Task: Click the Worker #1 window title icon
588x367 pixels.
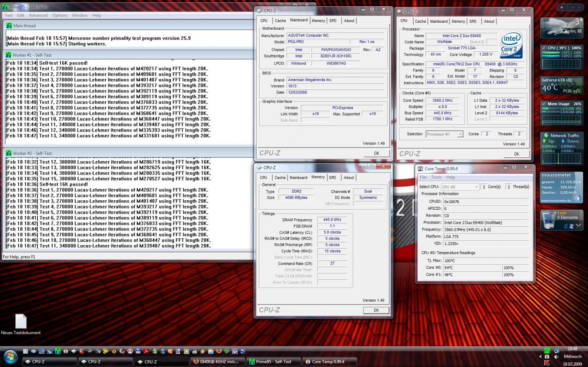Action: (9, 55)
